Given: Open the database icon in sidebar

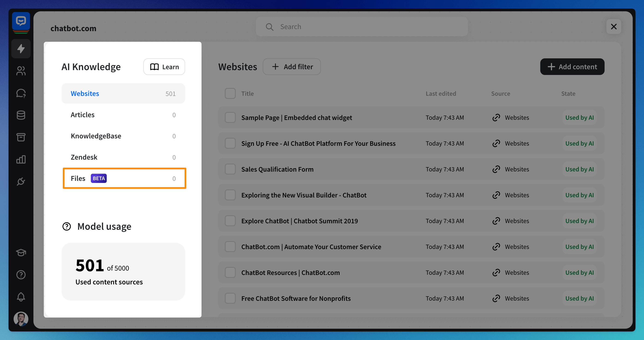Looking at the screenshot, I should click(21, 115).
